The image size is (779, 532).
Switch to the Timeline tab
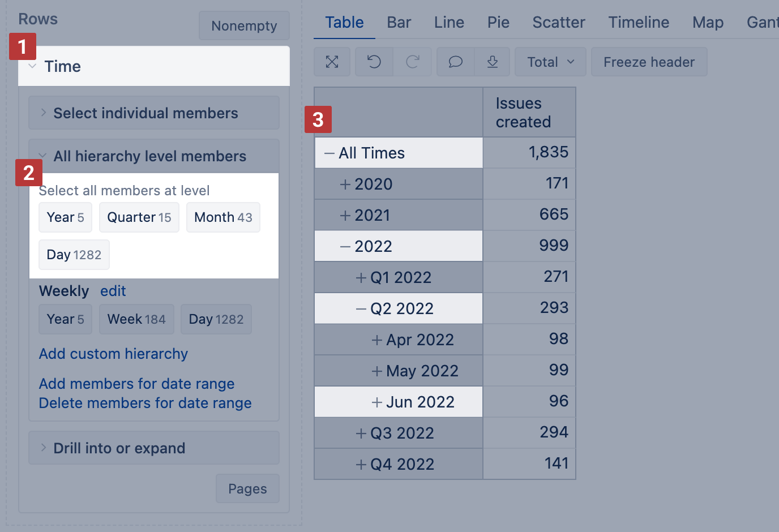[639, 23]
